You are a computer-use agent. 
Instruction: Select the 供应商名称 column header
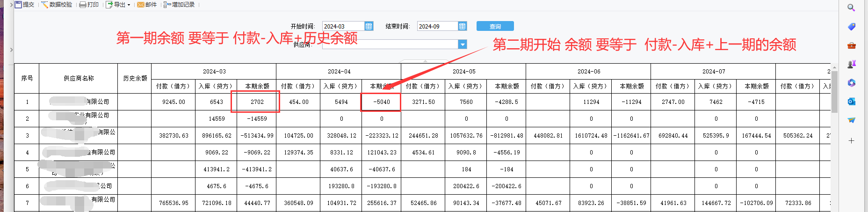(79, 78)
